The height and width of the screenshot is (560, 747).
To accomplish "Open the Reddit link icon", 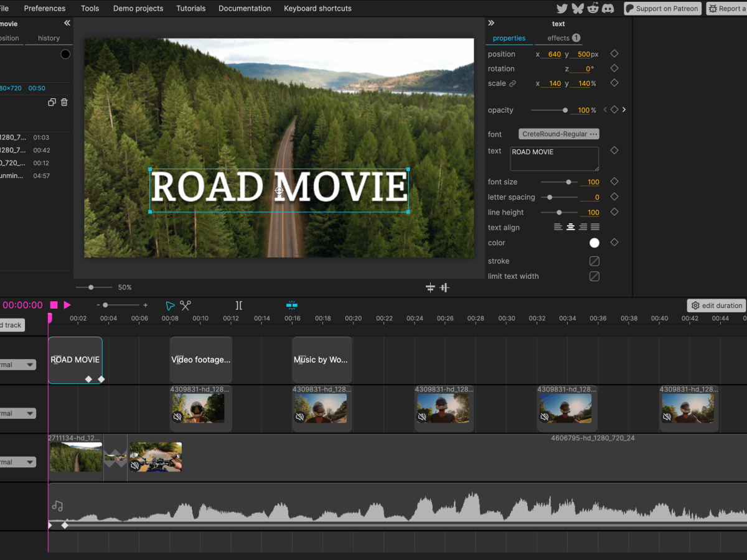I will [593, 9].
